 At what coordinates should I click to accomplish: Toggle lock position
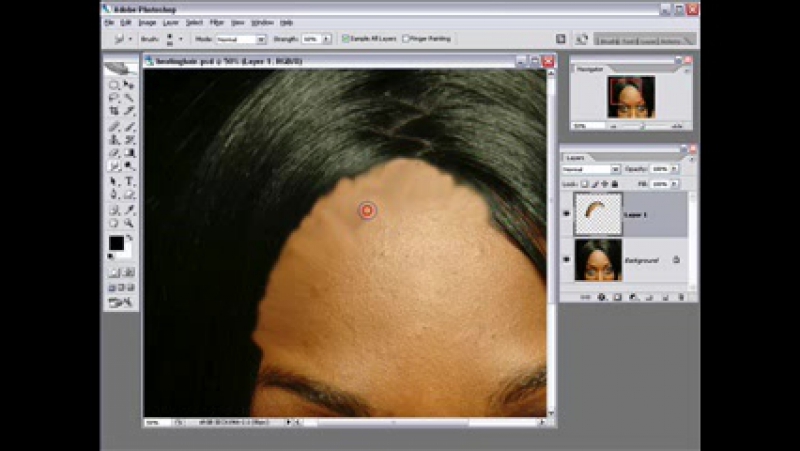pyautogui.click(x=605, y=184)
